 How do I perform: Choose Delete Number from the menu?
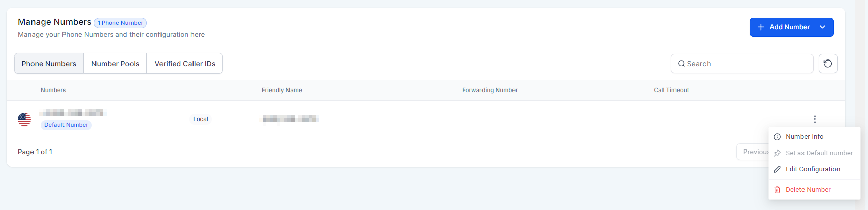coord(808,190)
